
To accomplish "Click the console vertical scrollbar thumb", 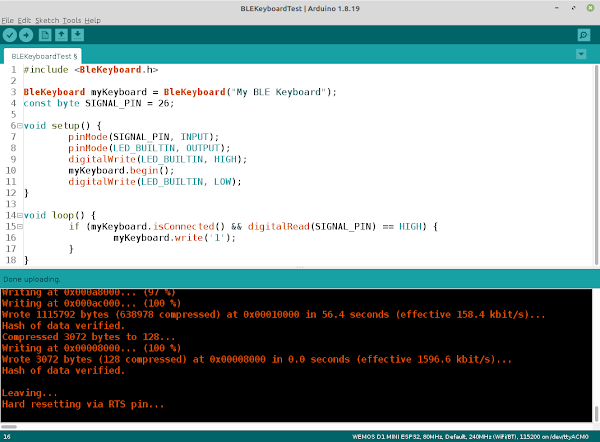I will (x=596, y=414).
